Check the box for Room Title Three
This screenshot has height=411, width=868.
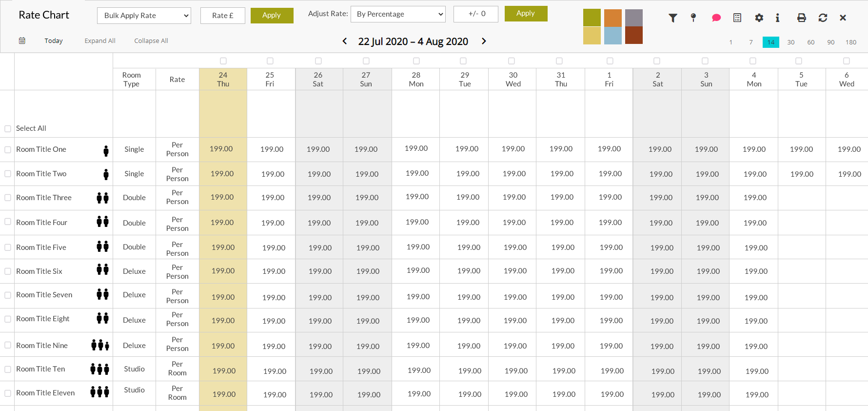[8, 198]
